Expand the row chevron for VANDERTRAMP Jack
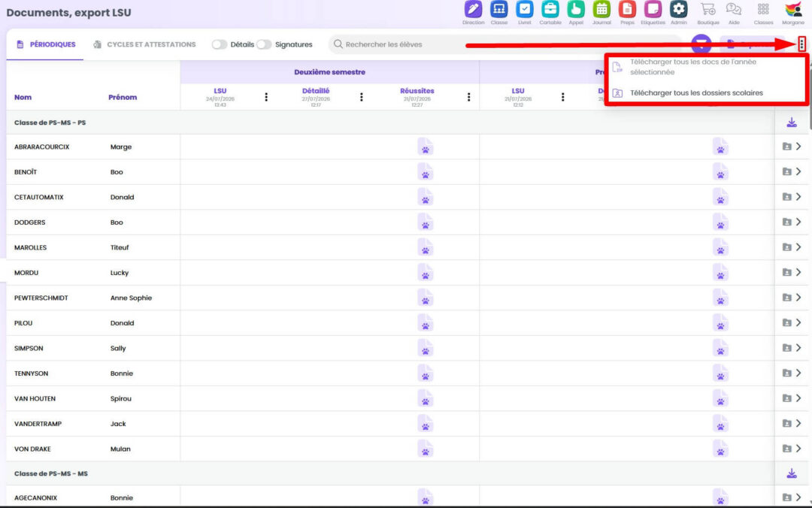 coord(798,423)
